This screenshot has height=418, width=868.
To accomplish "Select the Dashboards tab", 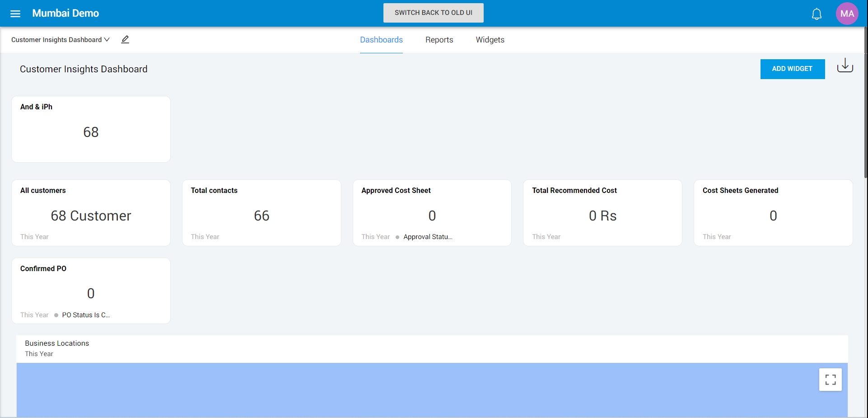I will [x=381, y=40].
